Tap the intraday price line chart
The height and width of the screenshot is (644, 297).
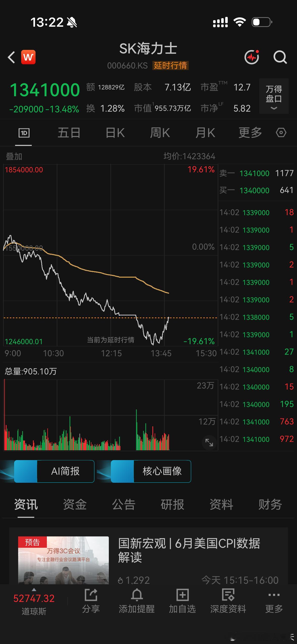110,255
